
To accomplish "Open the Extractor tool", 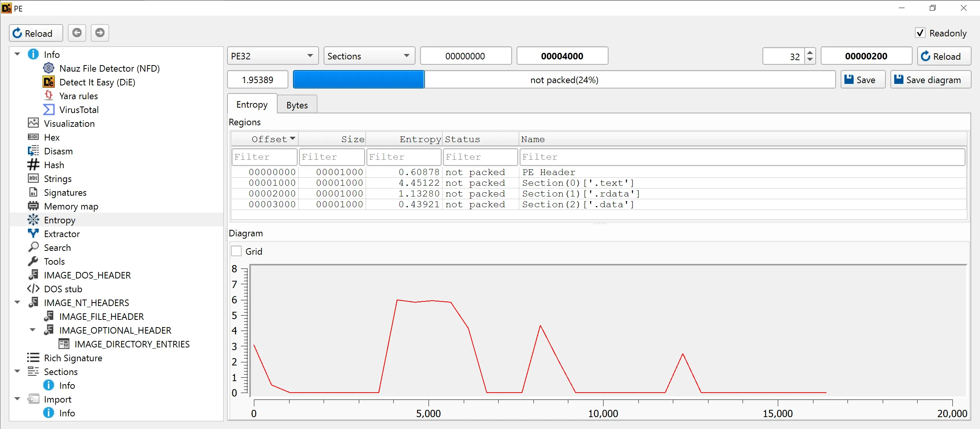I will 62,234.
